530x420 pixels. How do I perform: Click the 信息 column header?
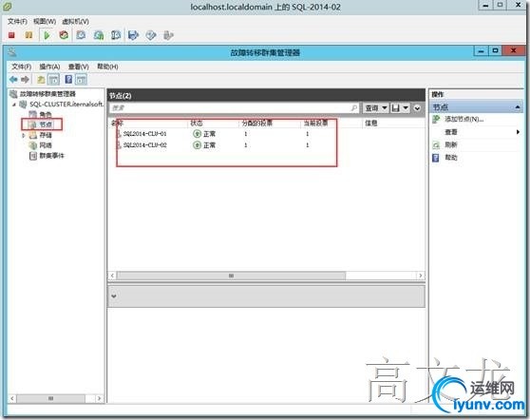(370, 124)
